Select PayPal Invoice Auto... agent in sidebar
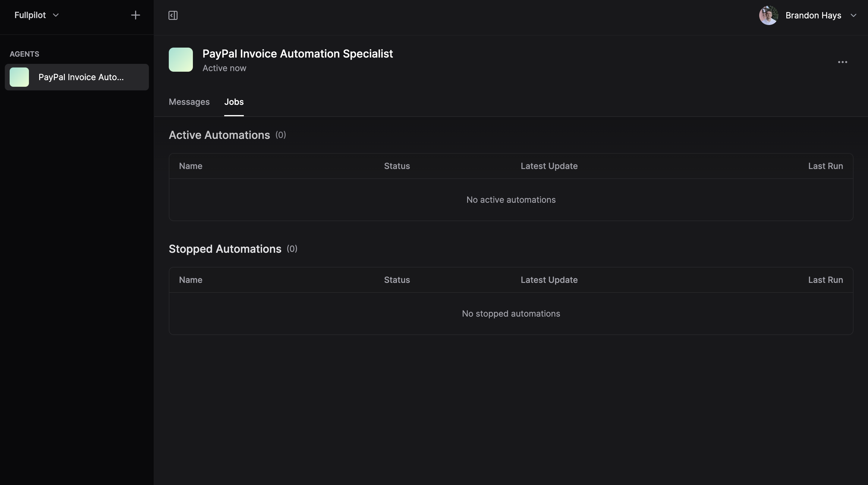Image resolution: width=868 pixels, height=485 pixels. tap(81, 77)
